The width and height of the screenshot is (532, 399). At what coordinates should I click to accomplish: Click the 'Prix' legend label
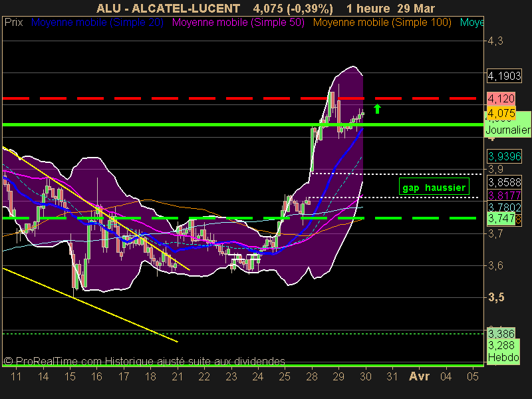13,23
